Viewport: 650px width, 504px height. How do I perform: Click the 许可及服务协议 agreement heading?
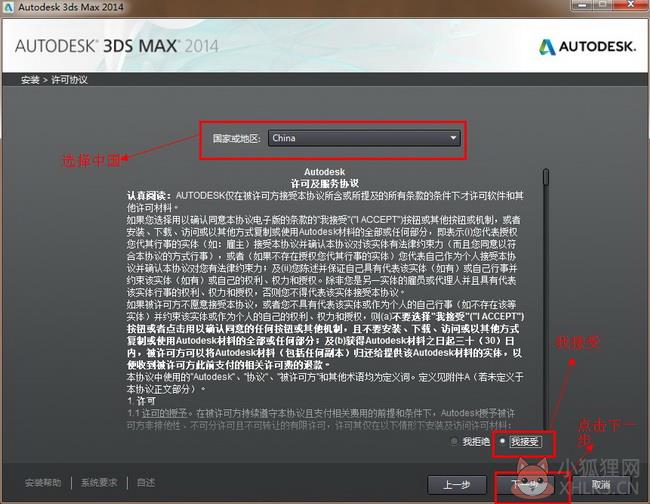[325, 184]
